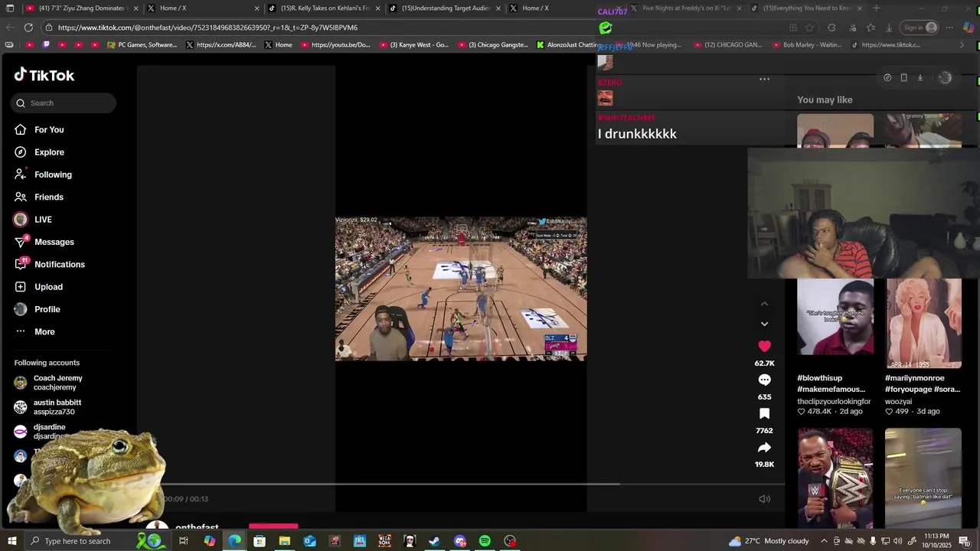Like the video with the heart icon
This screenshot has height=551, width=980.
coord(764,347)
